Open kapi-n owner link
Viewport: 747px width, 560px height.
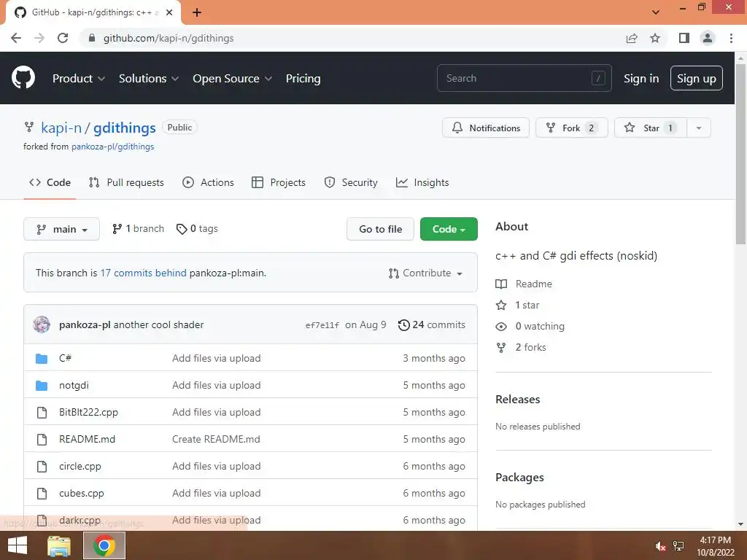click(x=61, y=128)
